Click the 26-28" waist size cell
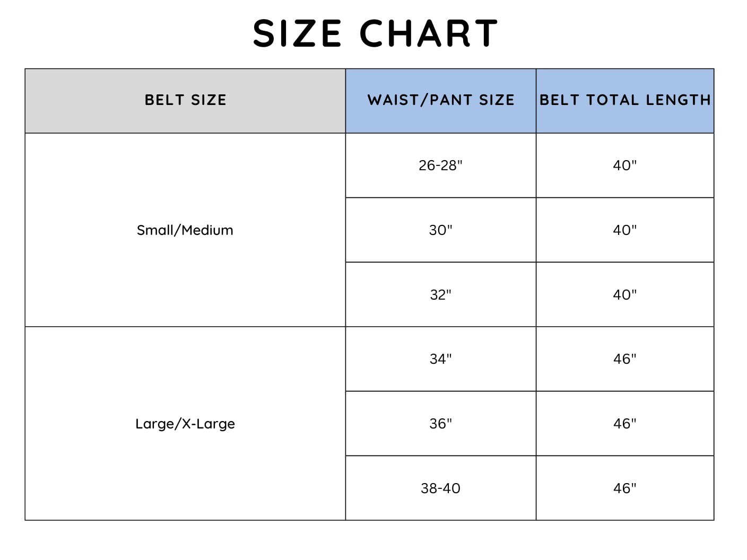The height and width of the screenshot is (560, 747). tap(440, 165)
